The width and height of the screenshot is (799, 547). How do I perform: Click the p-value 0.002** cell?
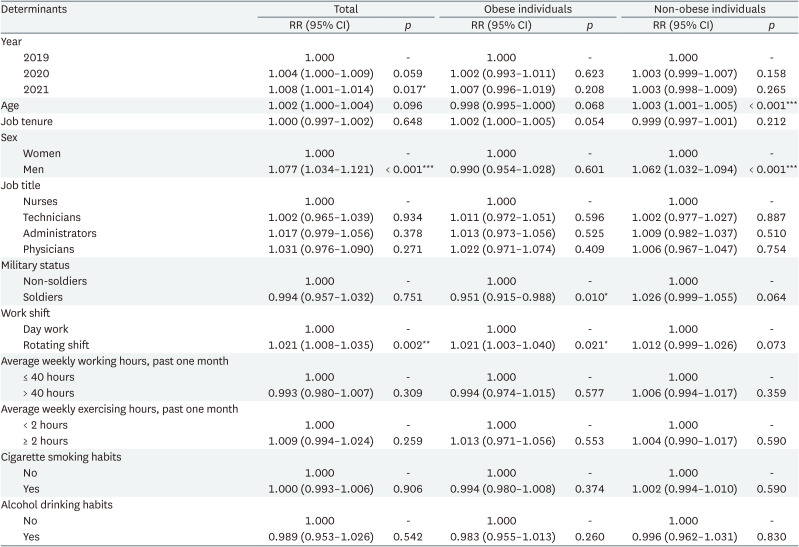click(406, 344)
